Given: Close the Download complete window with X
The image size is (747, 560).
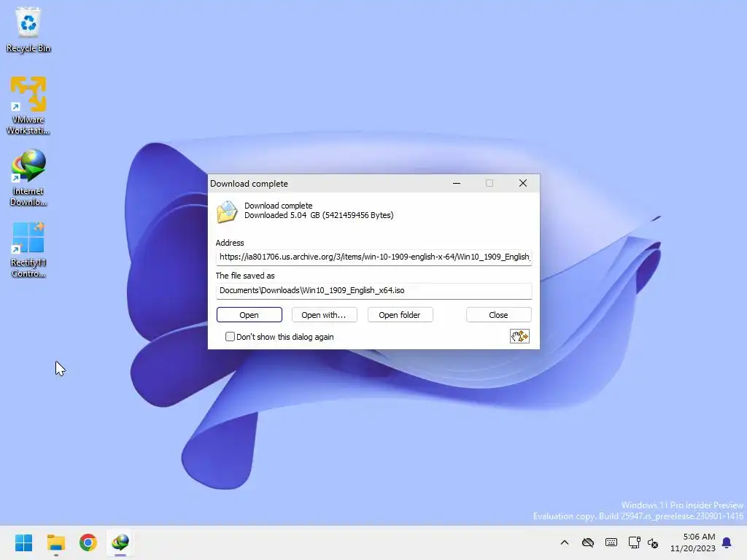Looking at the screenshot, I should (x=522, y=183).
